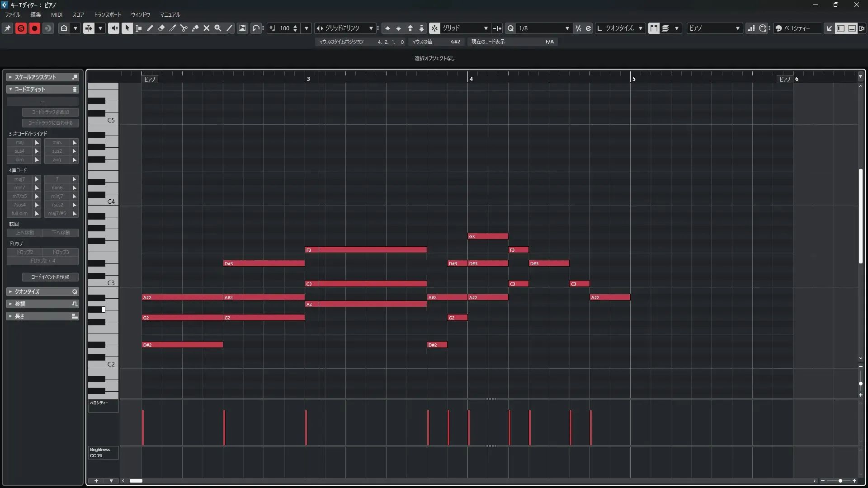The height and width of the screenshot is (488, 868).
Task: Open the トランスポート menu
Action: tap(107, 14)
